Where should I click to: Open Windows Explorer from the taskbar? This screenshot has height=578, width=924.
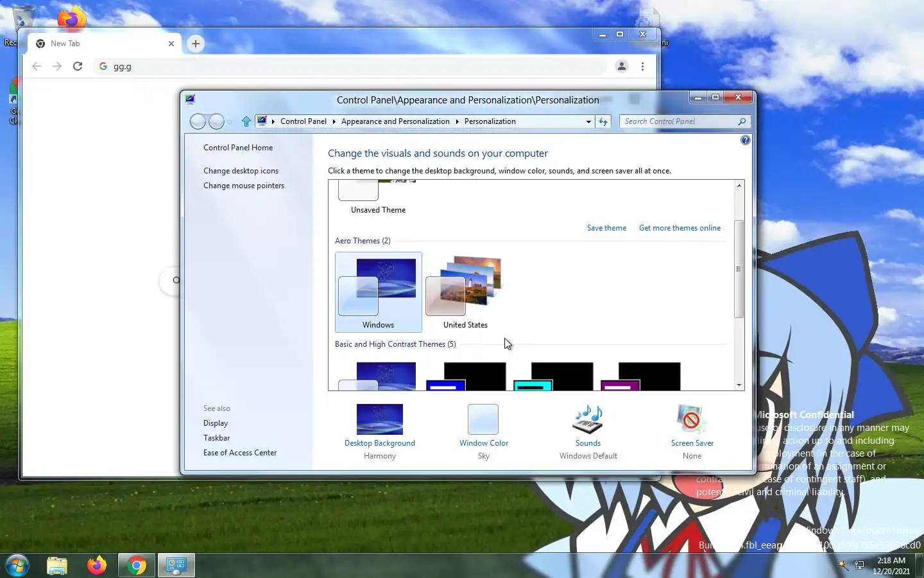[x=57, y=565]
